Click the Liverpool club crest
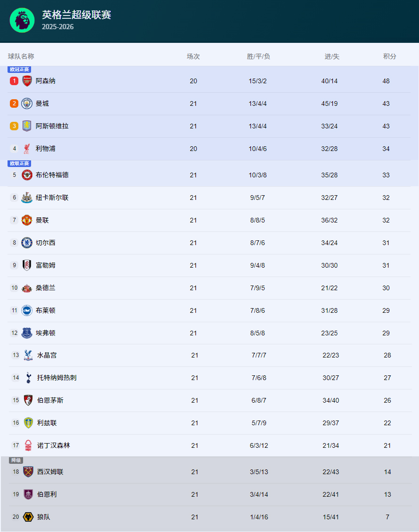The height and width of the screenshot is (532, 419). 27,149
